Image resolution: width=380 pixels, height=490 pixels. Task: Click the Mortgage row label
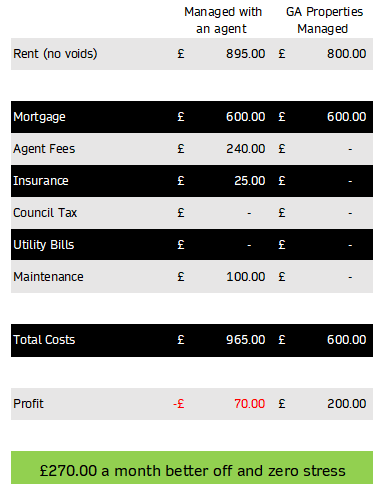click(39, 117)
